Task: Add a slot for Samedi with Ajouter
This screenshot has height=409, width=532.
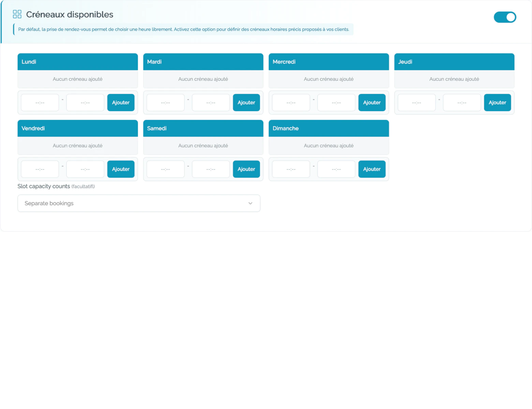Action: tap(246, 169)
